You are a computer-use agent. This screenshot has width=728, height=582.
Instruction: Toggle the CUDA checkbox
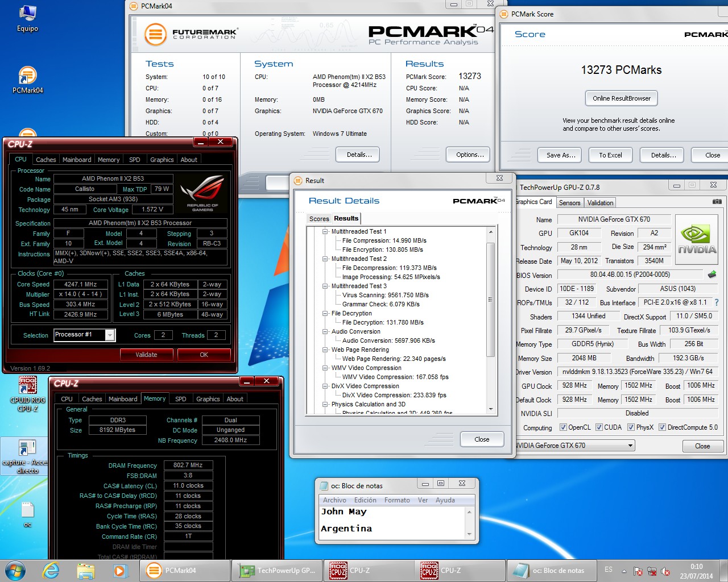tap(599, 427)
